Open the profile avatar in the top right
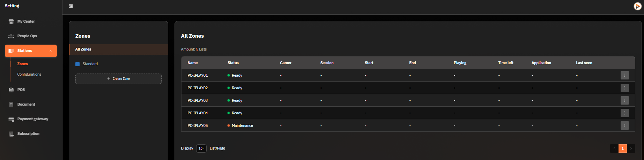The image size is (644, 160). (x=638, y=6)
